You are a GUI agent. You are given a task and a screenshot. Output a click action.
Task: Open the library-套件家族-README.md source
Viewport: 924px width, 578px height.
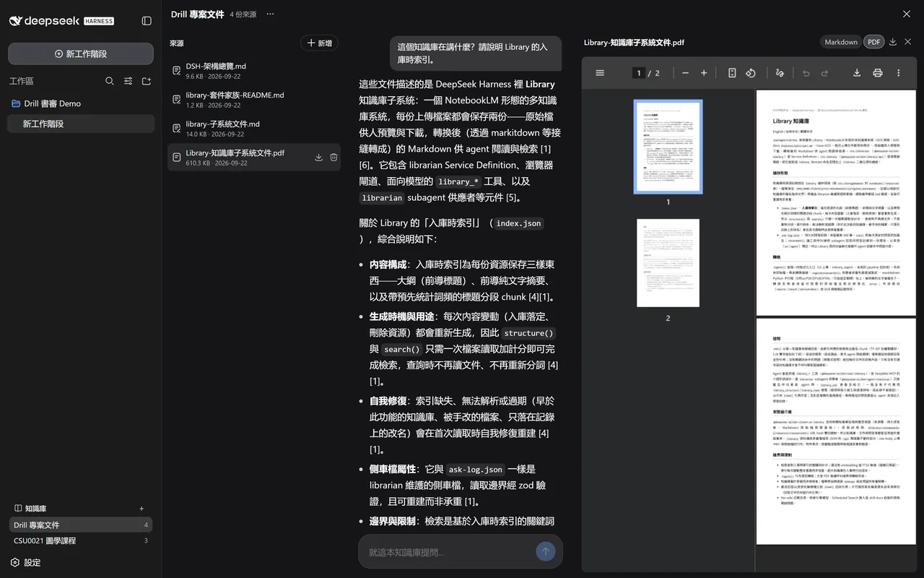(254, 99)
